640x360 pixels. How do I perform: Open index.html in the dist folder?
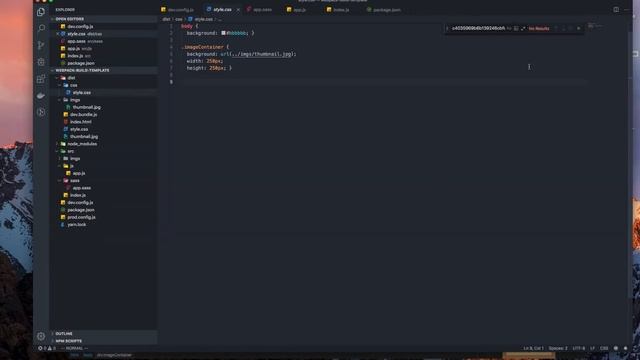(x=104, y=122)
